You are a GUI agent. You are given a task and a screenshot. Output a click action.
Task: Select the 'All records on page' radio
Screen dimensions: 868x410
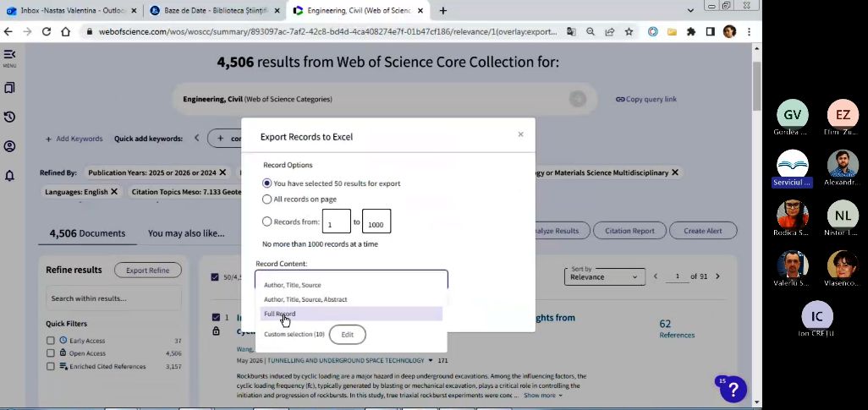coord(266,200)
